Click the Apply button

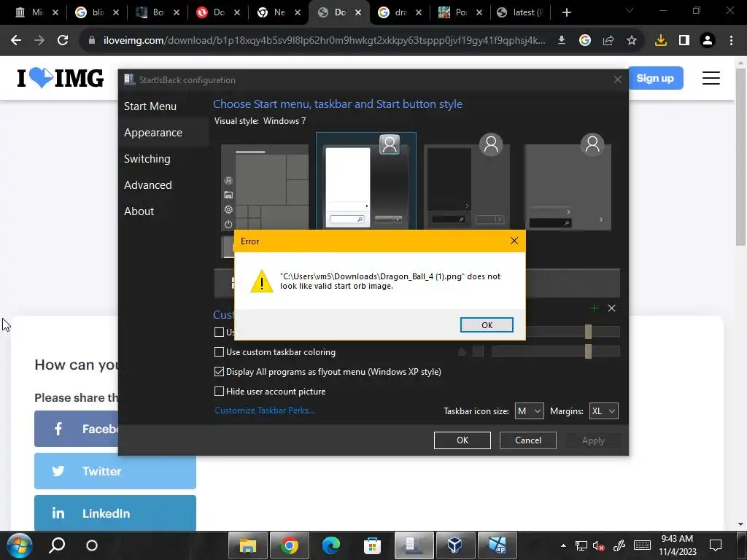click(593, 440)
